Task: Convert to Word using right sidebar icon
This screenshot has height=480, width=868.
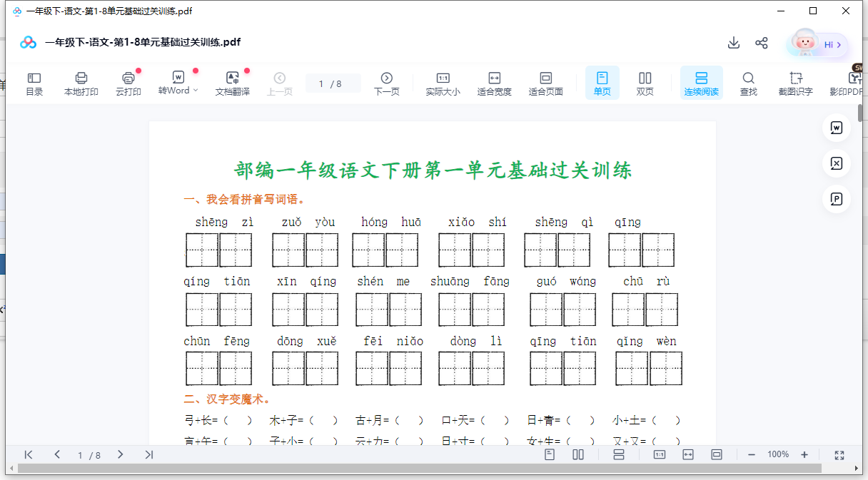Action: (837, 128)
